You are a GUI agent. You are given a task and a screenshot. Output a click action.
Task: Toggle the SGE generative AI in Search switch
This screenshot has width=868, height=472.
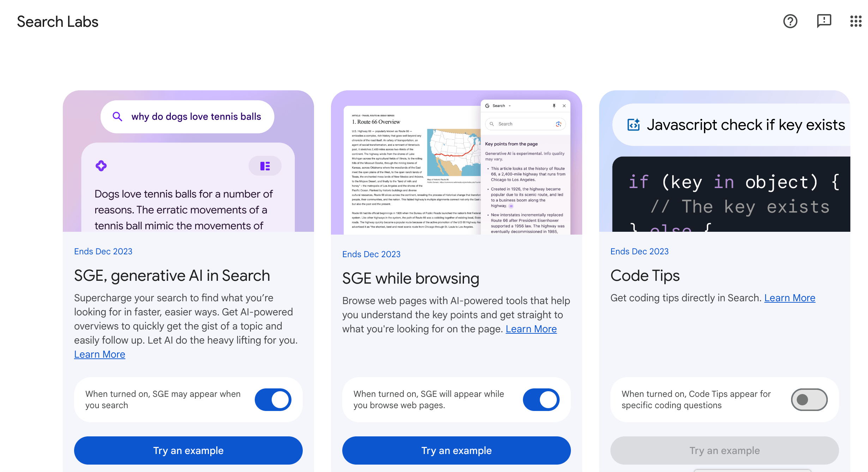[x=273, y=399]
